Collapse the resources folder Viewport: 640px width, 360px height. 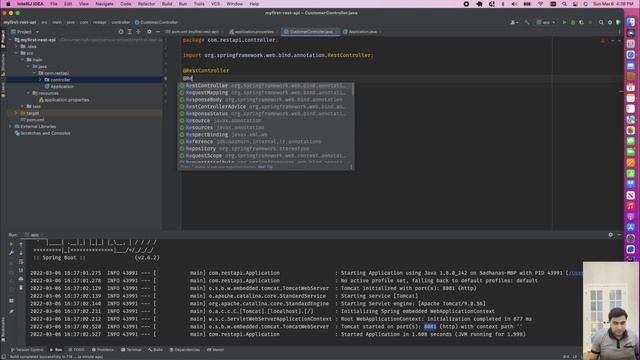pyautogui.click(x=29, y=93)
